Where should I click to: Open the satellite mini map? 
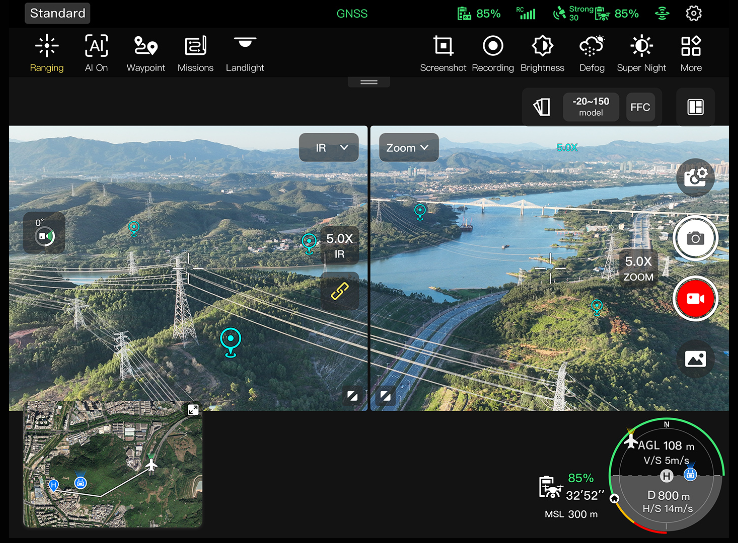click(x=112, y=464)
